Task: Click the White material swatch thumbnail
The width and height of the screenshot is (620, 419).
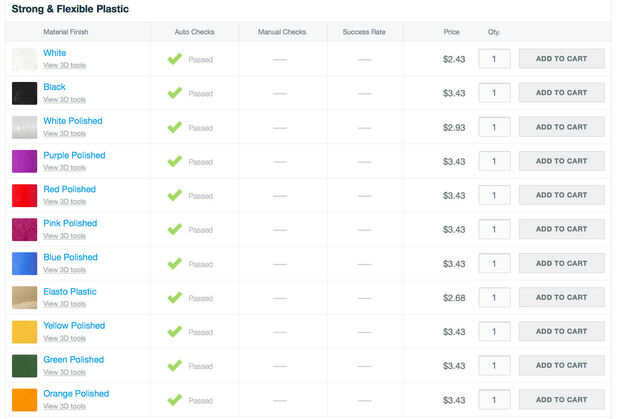Action: [24, 59]
